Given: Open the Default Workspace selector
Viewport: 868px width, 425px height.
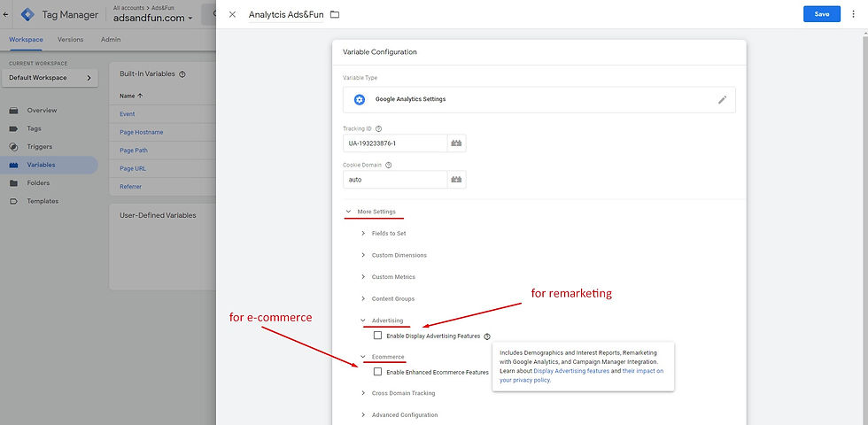Looking at the screenshot, I should click(x=50, y=78).
